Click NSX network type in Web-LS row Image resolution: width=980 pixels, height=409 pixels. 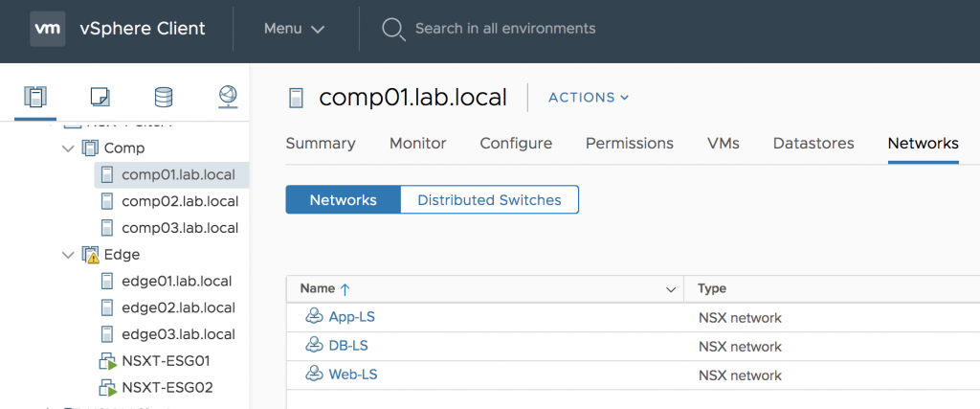740,375
